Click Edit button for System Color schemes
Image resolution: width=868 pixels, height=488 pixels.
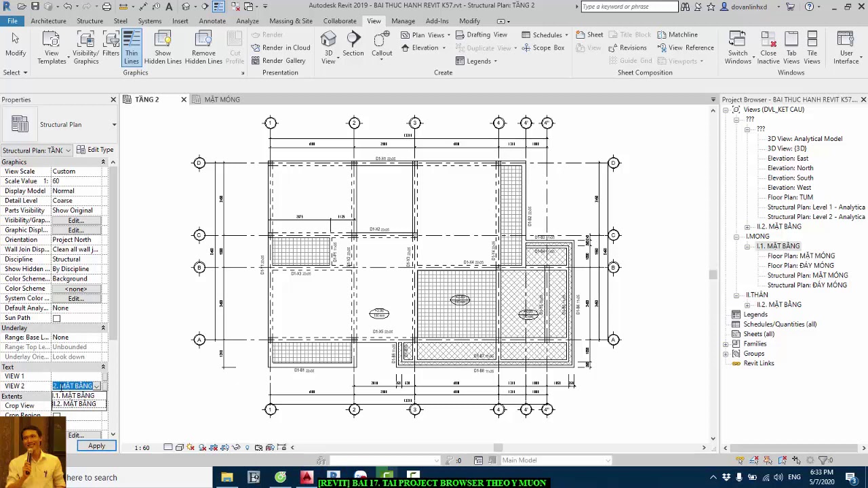point(76,298)
